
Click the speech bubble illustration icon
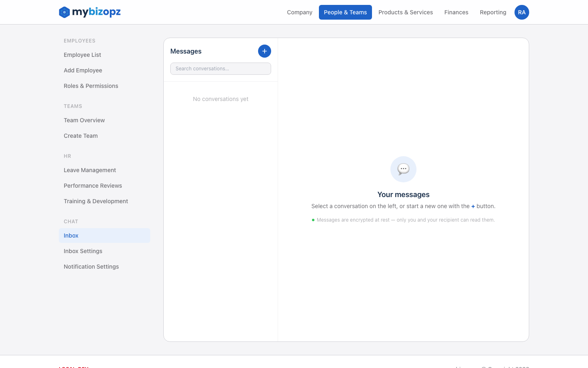click(403, 169)
